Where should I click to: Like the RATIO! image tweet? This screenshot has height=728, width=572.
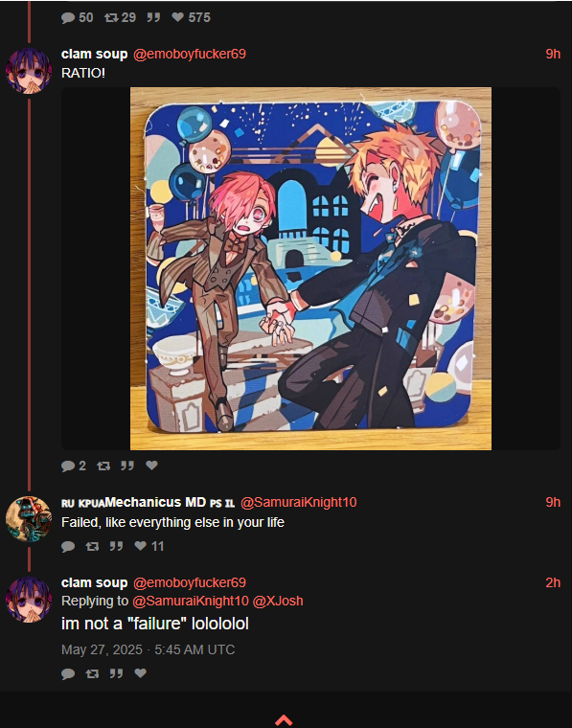(151, 466)
